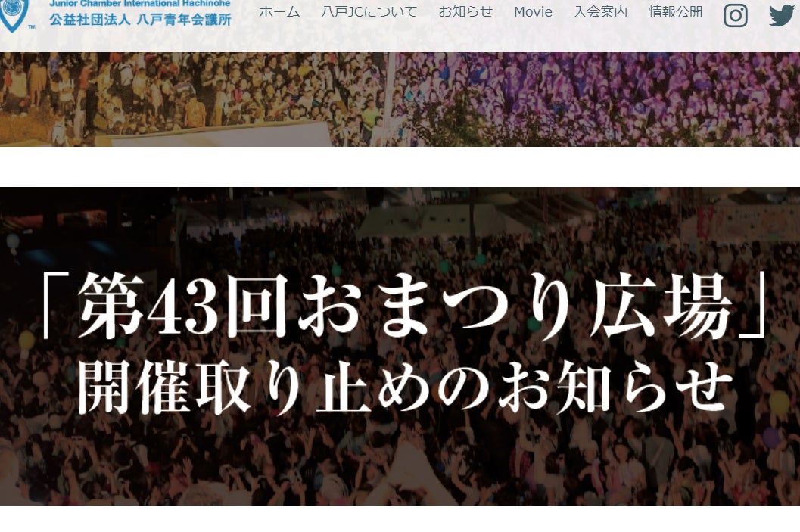The height and width of the screenshot is (532, 800).
Task: Go to ホーム menu item
Action: (279, 12)
